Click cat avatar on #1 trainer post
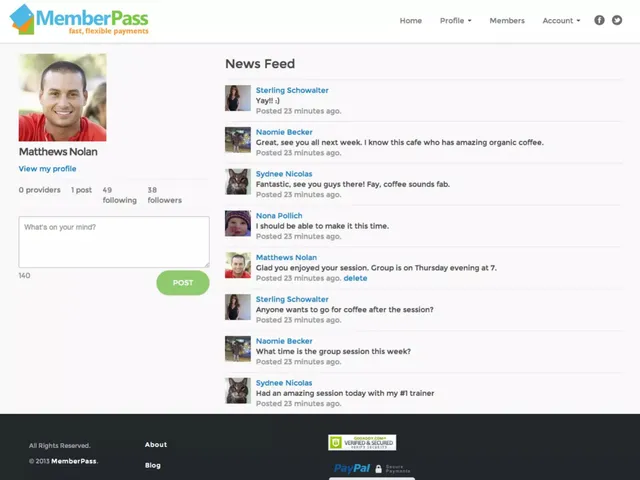 click(x=238, y=391)
